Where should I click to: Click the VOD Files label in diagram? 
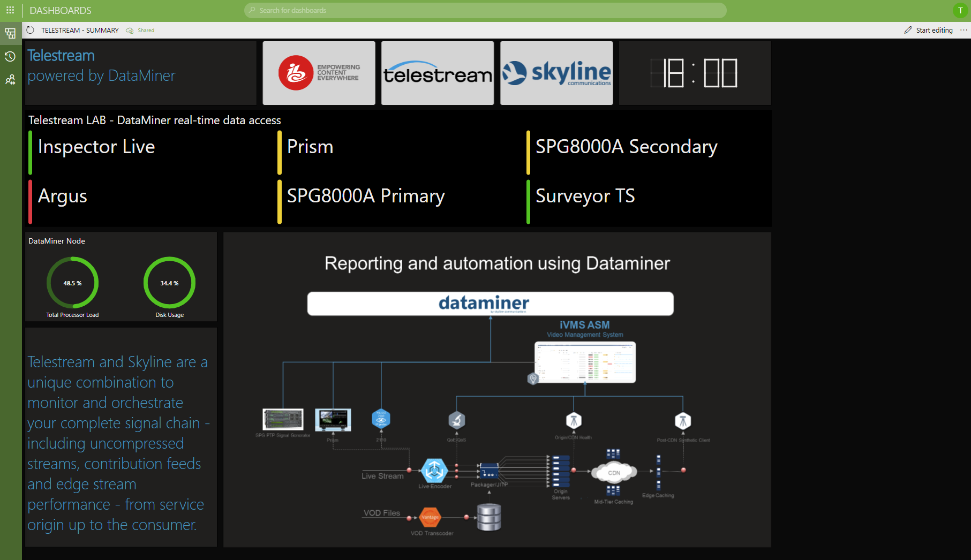382,513
